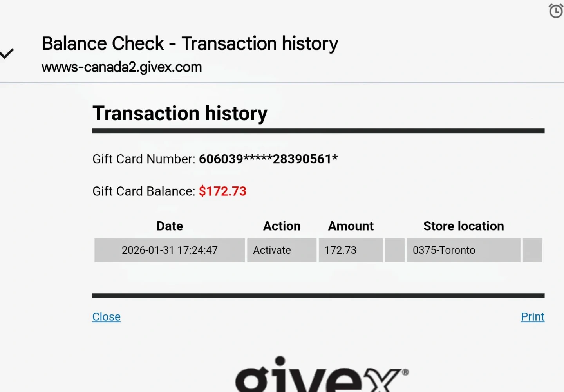
Task: Select the Activate action cell
Action: point(282,250)
